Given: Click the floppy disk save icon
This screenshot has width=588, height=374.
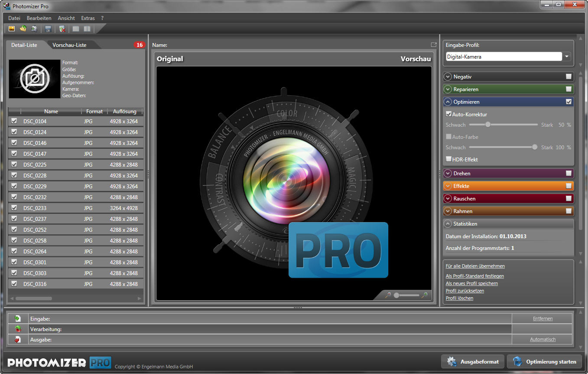Looking at the screenshot, I should 48,29.
